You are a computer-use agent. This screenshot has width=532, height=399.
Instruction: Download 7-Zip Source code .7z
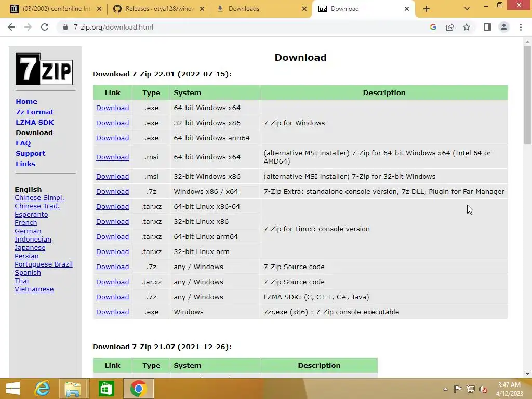pos(112,267)
